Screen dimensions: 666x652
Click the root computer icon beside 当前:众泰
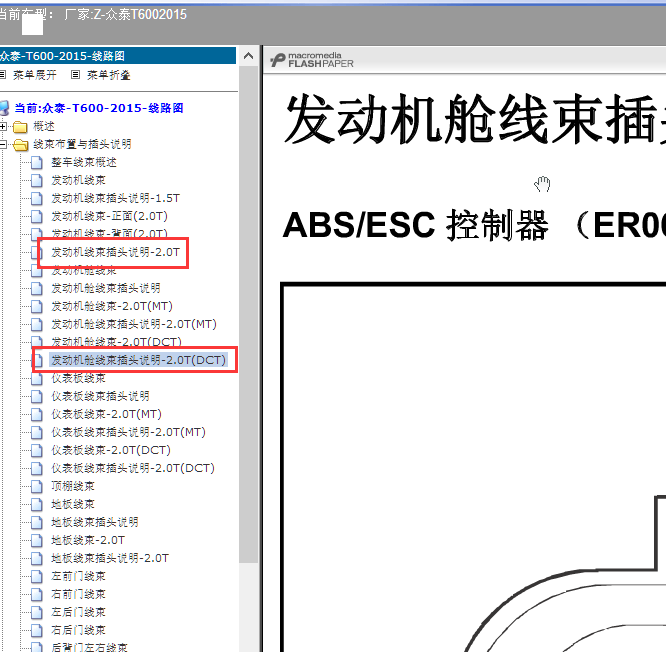(4, 108)
